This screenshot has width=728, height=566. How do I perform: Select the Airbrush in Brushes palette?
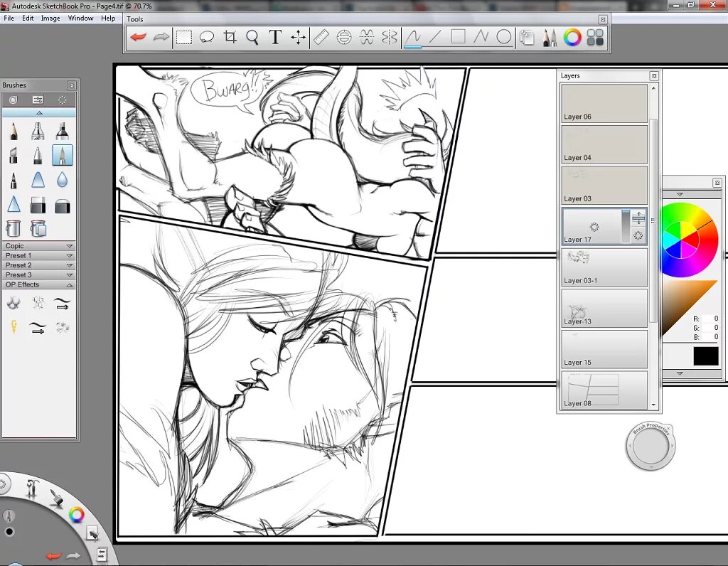(x=38, y=131)
